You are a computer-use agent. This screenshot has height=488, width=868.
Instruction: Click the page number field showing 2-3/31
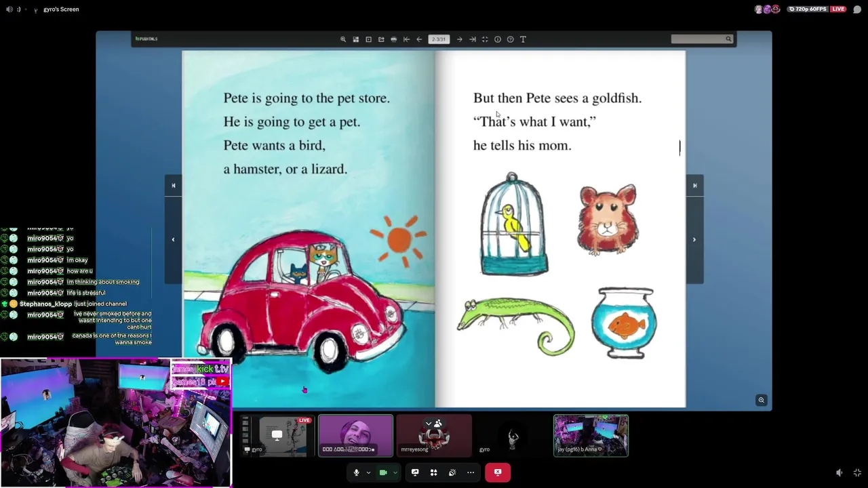coord(439,39)
